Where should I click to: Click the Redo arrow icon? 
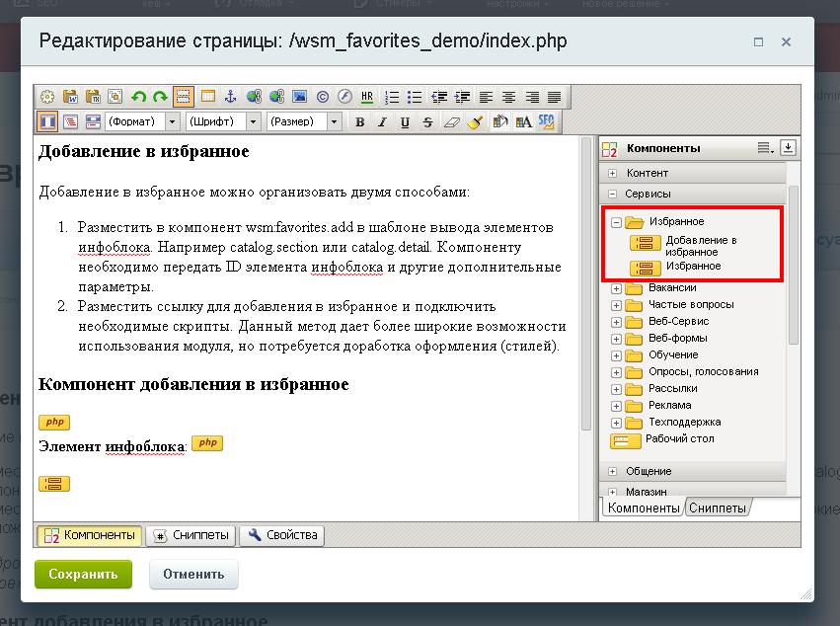[159, 97]
